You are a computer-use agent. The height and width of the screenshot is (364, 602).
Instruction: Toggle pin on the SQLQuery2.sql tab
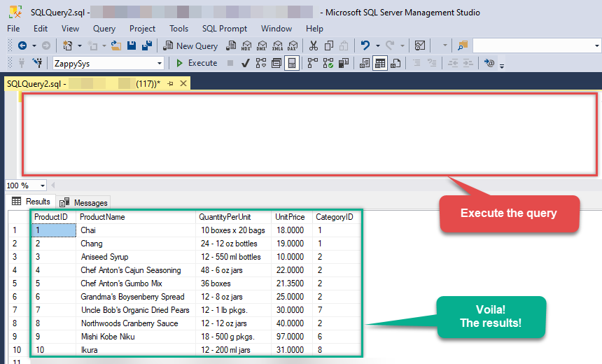pyautogui.click(x=171, y=84)
